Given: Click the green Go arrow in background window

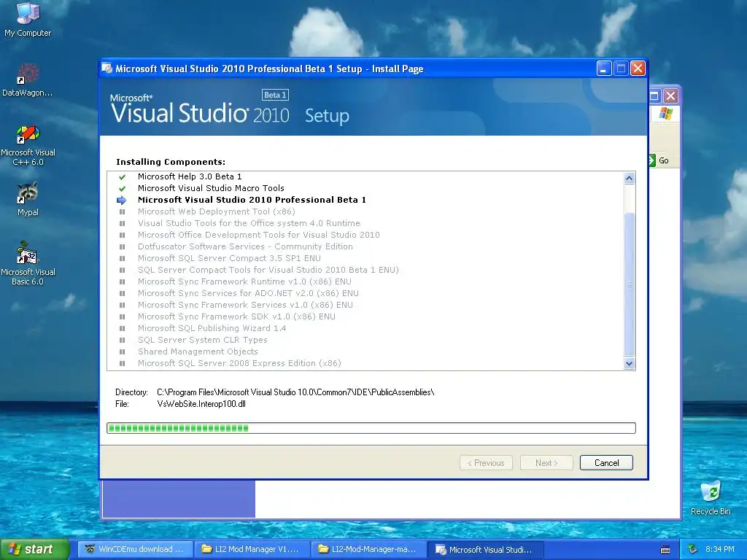Looking at the screenshot, I should pyautogui.click(x=652, y=160).
